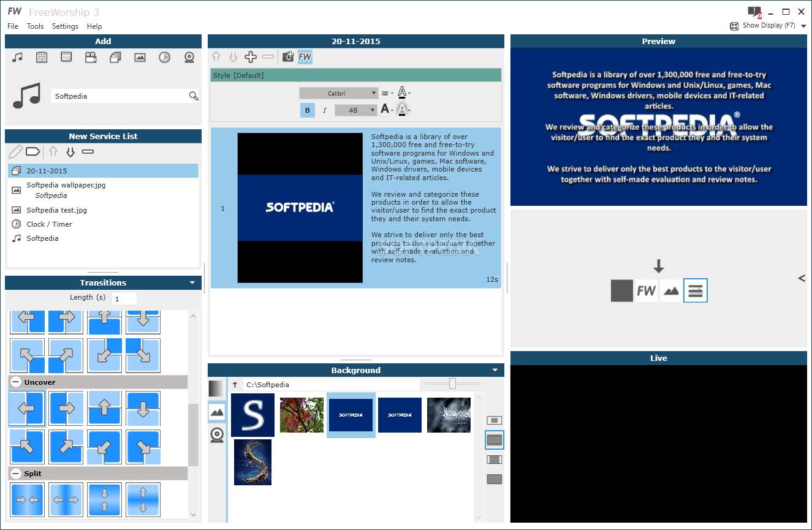Select the stretch fill image fit mode

pyautogui.click(x=494, y=479)
